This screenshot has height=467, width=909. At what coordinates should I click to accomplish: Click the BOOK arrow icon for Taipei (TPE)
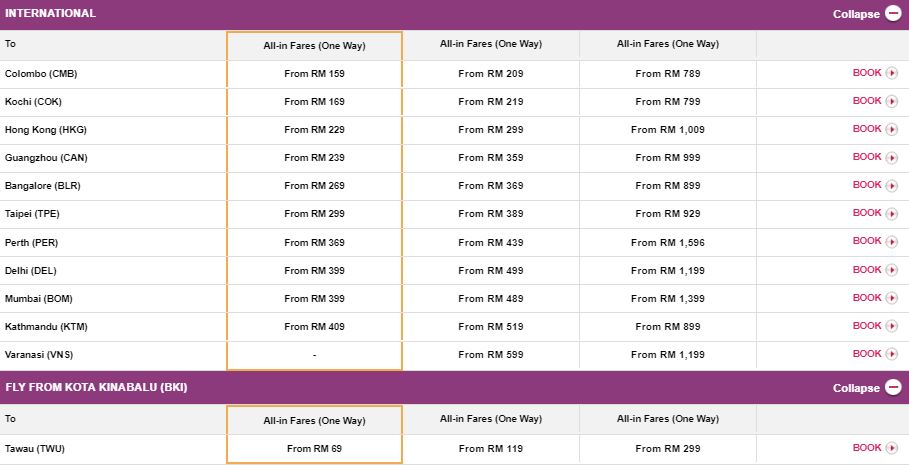tap(892, 213)
